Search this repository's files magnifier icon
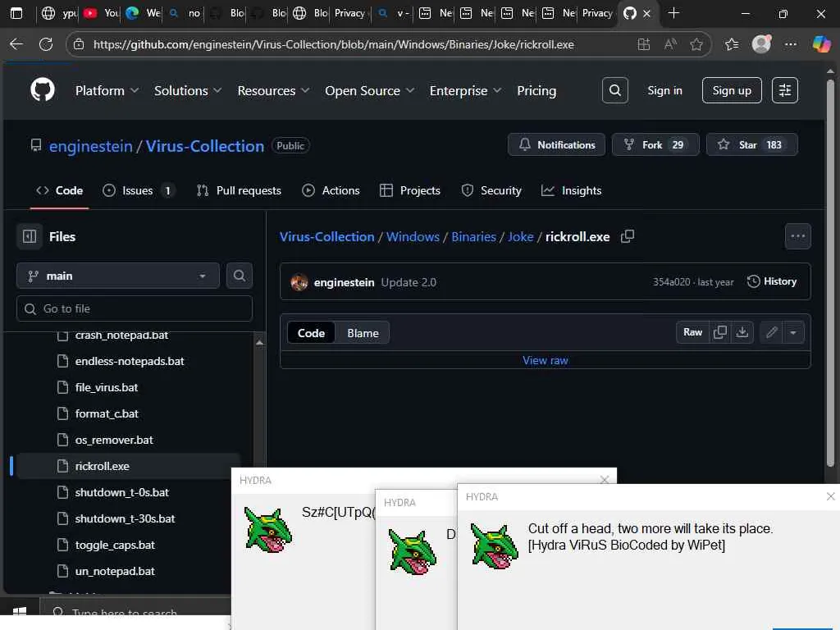840x630 pixels. click(239, 276)
